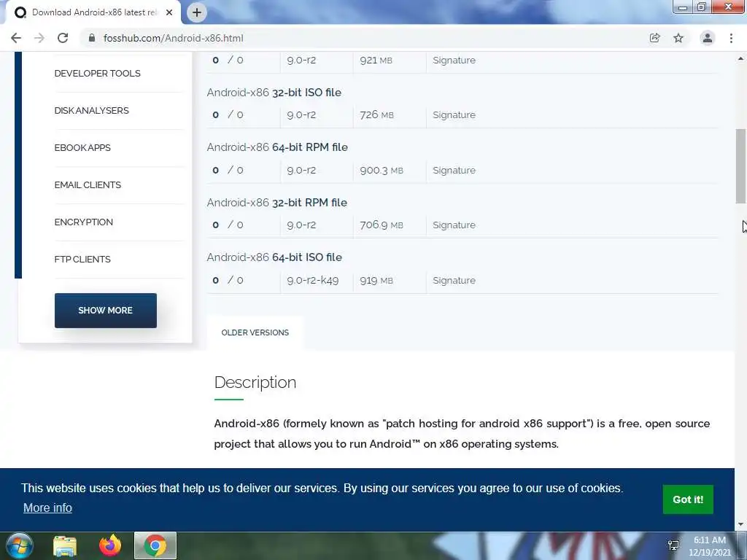Download Android-x86 32-bit RPM file
747x560 pixels.
[x=276, y=203]
